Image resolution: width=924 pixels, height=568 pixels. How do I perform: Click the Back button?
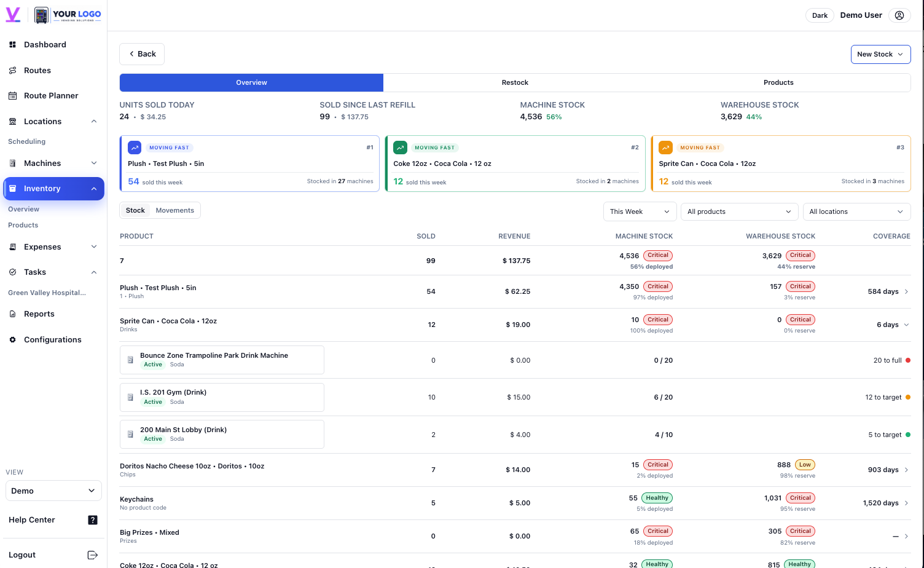(x=142, y=54)
